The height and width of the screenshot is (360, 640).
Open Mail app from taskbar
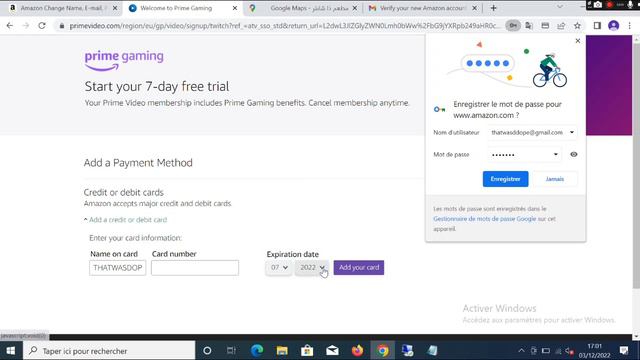point(332,351)
